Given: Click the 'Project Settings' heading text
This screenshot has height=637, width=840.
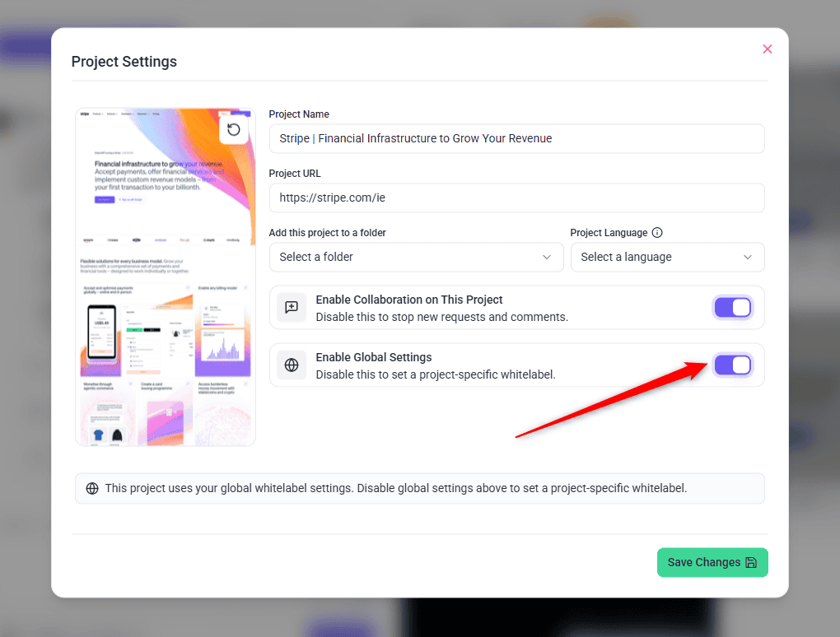Looking at the screenshot, I should point(124,62).
